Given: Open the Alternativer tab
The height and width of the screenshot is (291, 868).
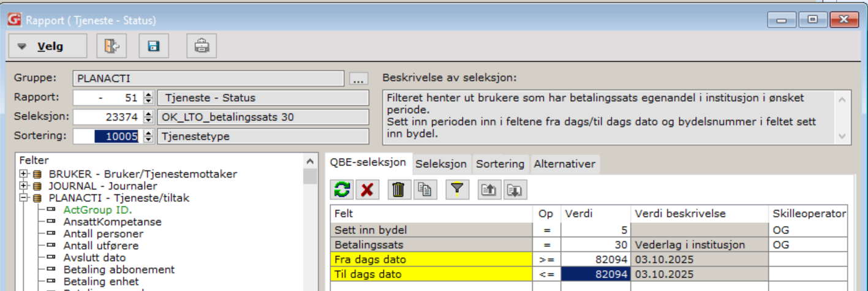Looking at the screenshot, I should pyautogui.click(x=564, y=164).
